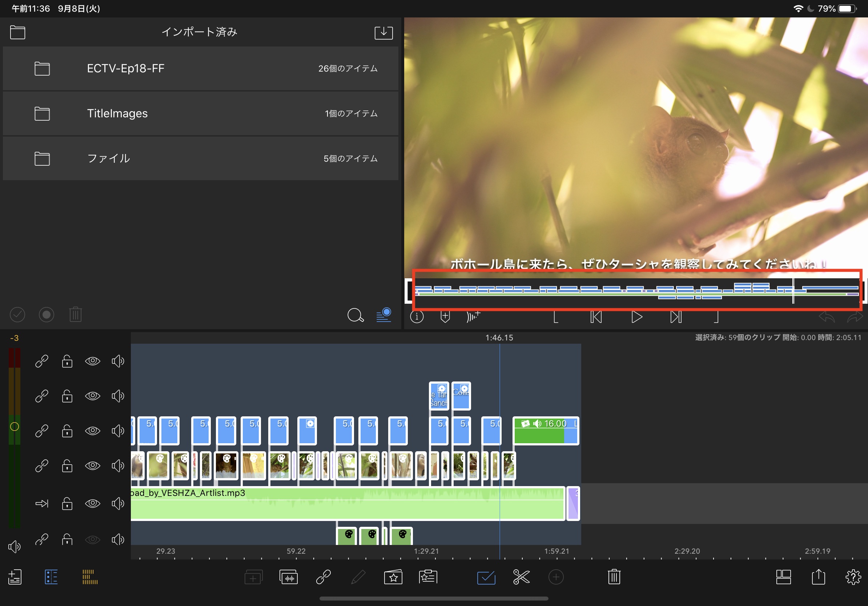Click the add marker shield icon
Image resolution: width=868 pixels, height=606 pixels.
click(445, 316)
